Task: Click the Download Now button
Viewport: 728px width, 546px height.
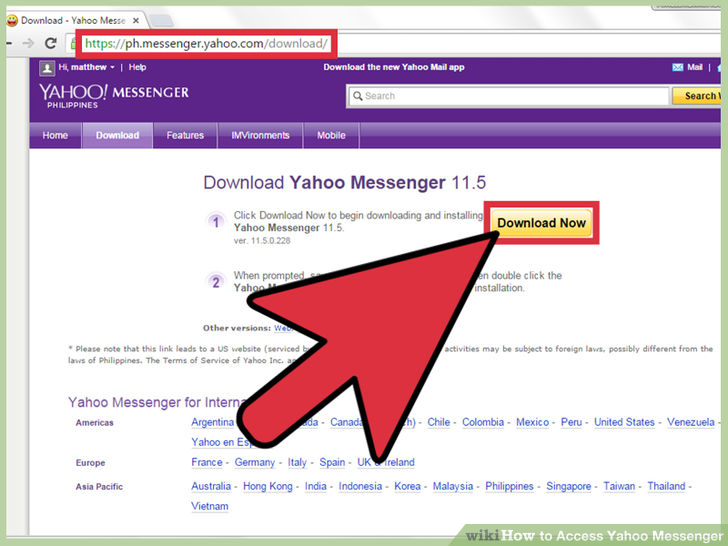Action: [541, 223]
